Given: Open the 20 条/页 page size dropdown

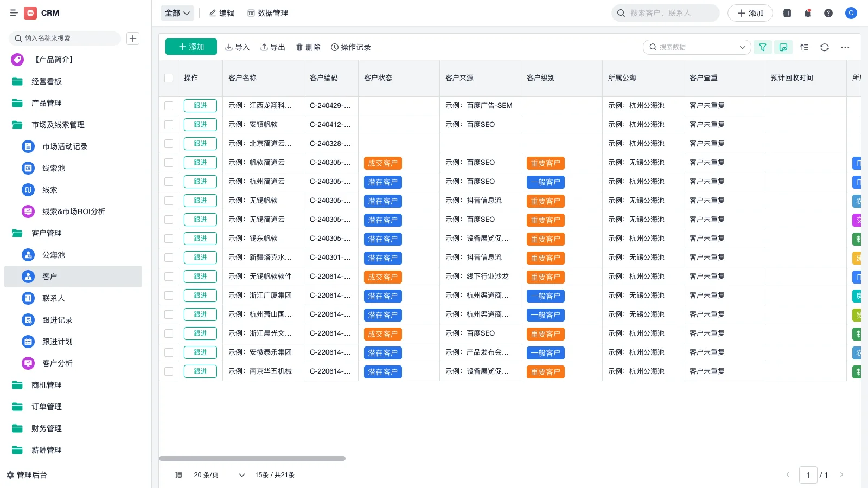Looking at the screenshot, I should (219, 475).
